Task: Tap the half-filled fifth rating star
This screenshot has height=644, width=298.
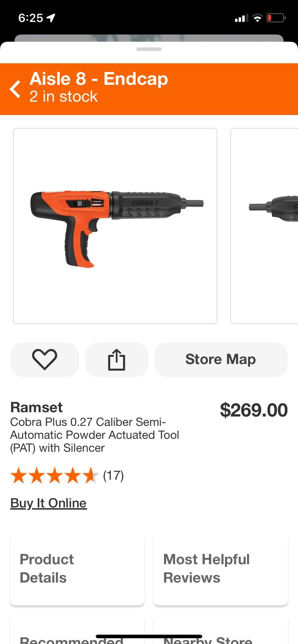Action: pyautogui.click(x=90, y=475)
